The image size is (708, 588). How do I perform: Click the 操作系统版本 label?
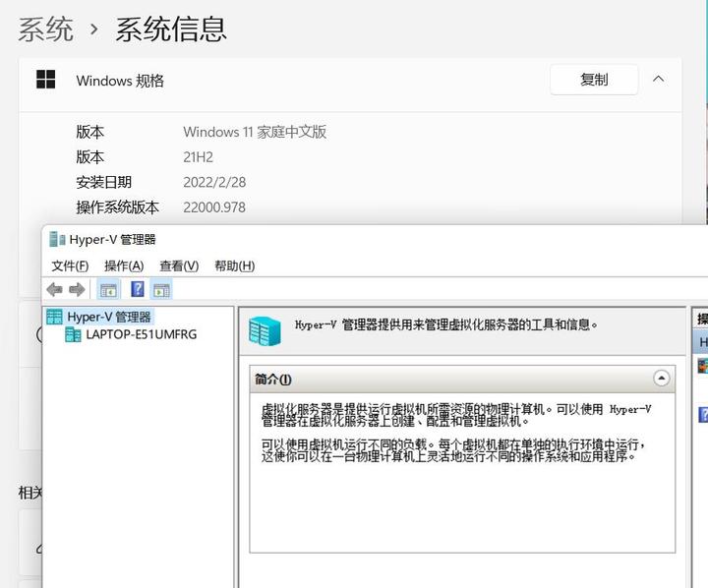click(117, 207)
